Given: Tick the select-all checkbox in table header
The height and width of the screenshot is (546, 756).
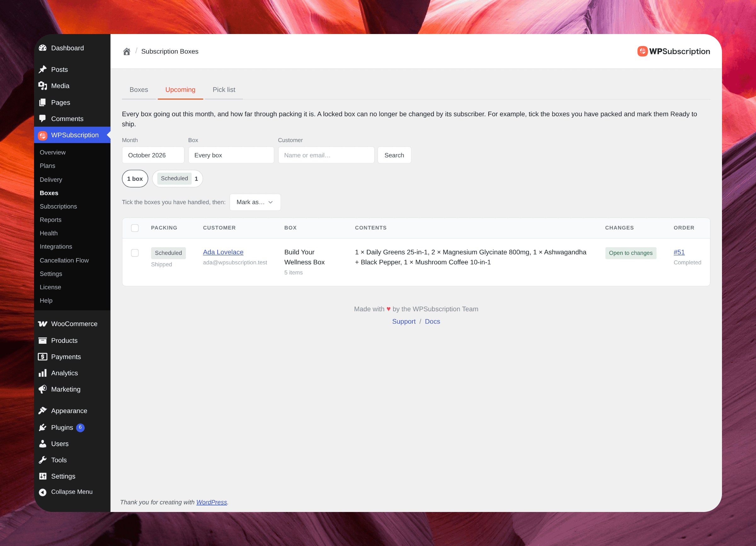Looking at the screenshot, I should pos(135,228).
